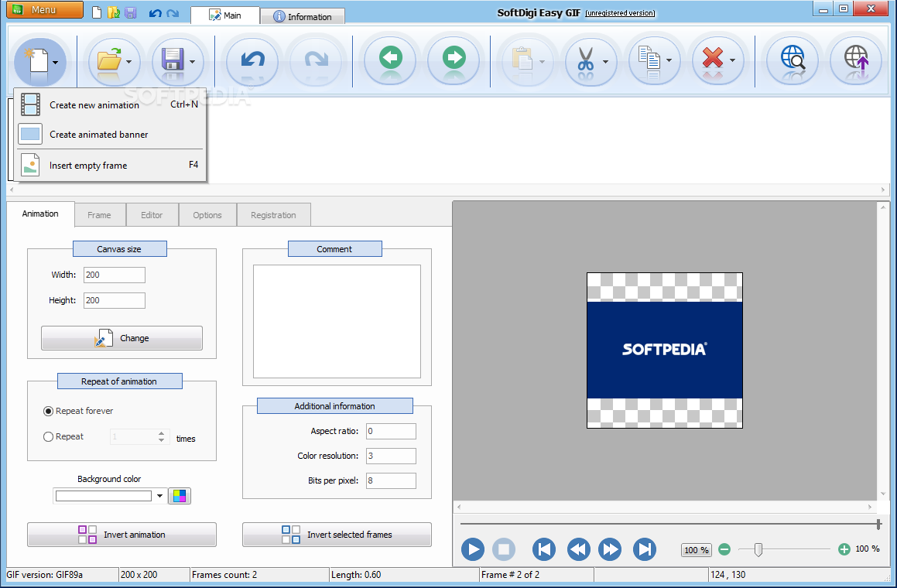897x588 pixels.
Task: Choose Create animated banner menu entry
Action: (x=110, y=135)
